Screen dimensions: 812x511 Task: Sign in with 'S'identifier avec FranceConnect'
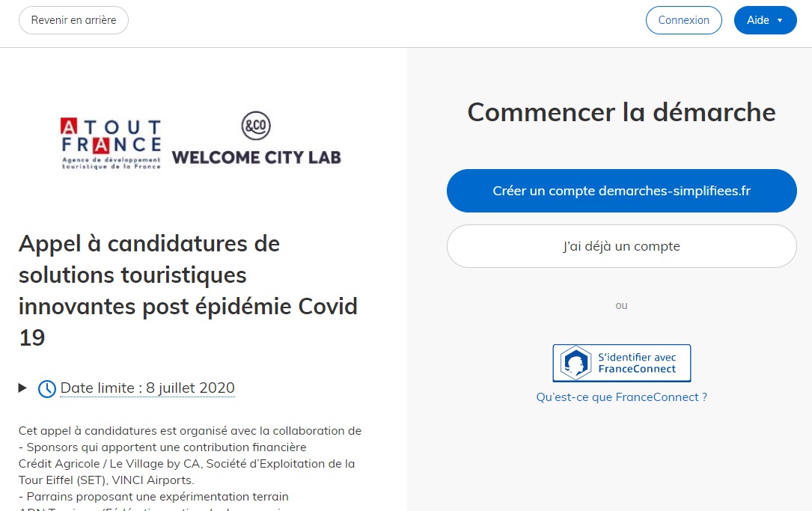click(621, 363)
